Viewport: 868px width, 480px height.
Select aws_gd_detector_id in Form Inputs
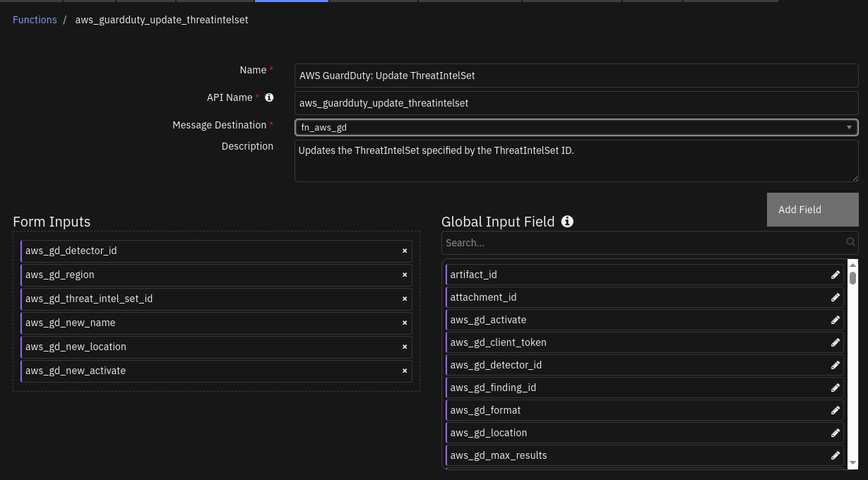click(x=216, y=251)
